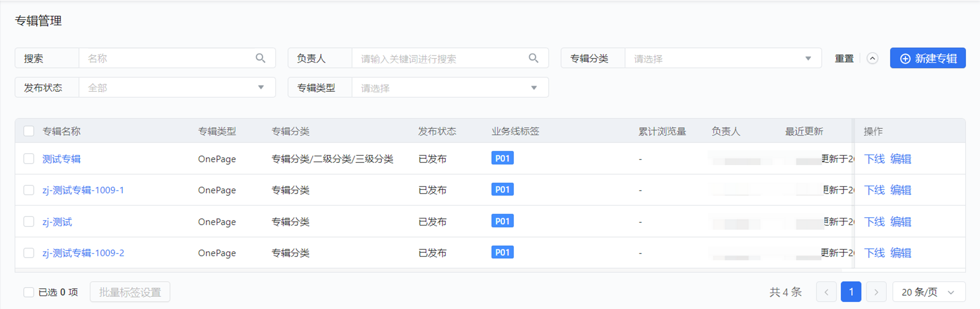Open the 20 条/页 page size dropdown
This screenshot has height=309, width=980.
[x=928, y=292]
